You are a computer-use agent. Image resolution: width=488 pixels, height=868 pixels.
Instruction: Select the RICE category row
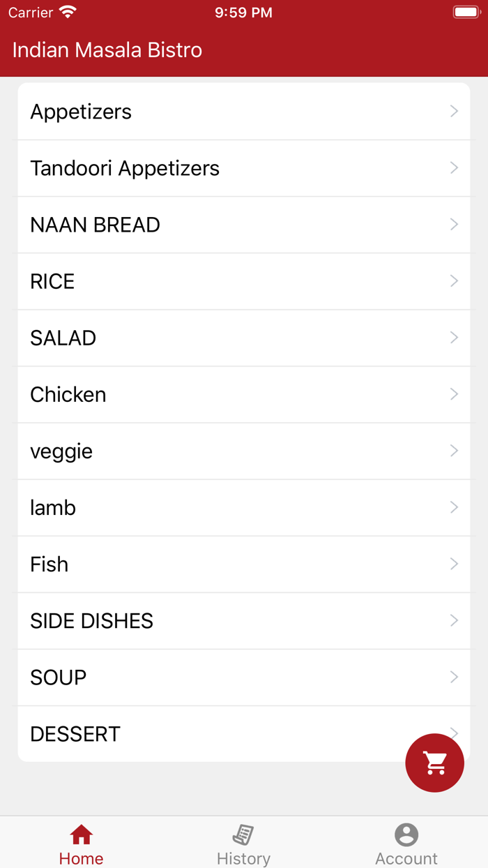[243, 281]
